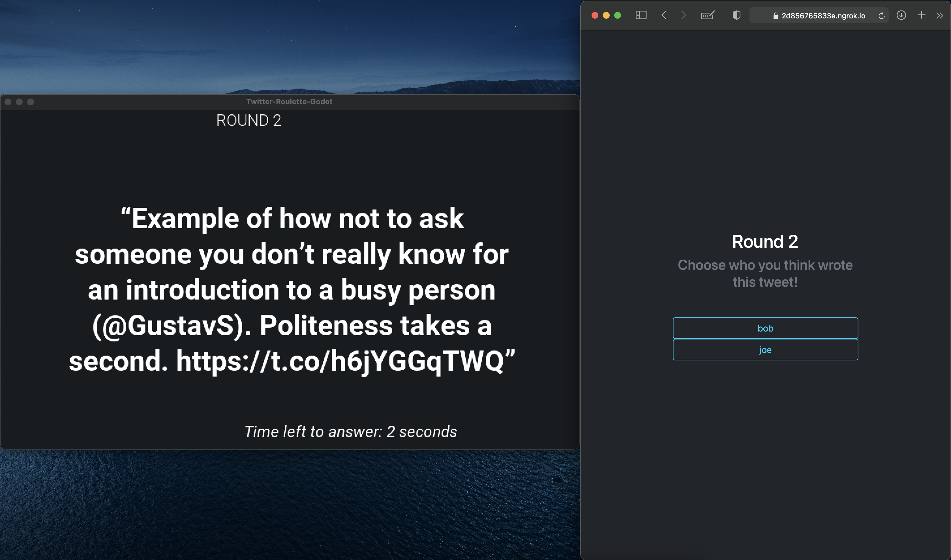Open the password autofill key icon

coord(708,15)
